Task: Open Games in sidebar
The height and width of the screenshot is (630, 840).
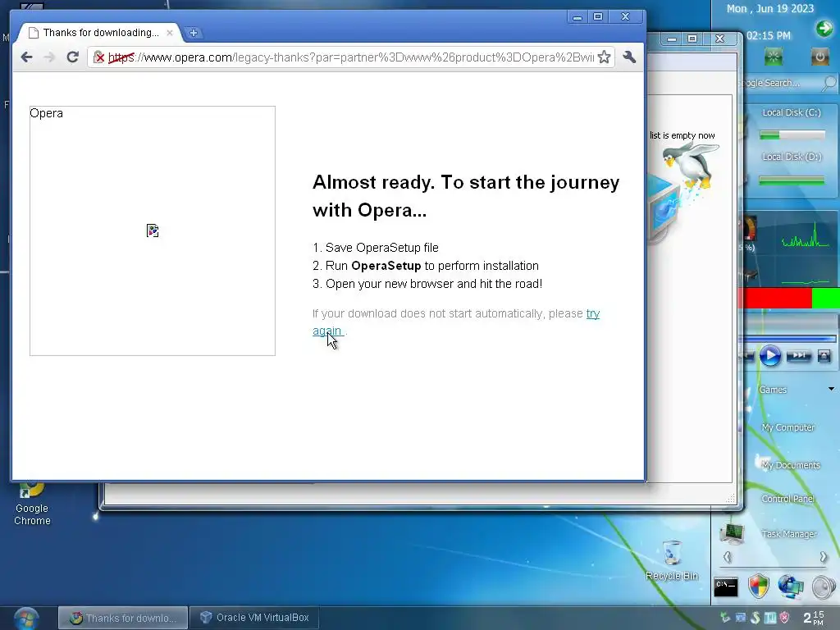Action: click(x=773, y=390)
